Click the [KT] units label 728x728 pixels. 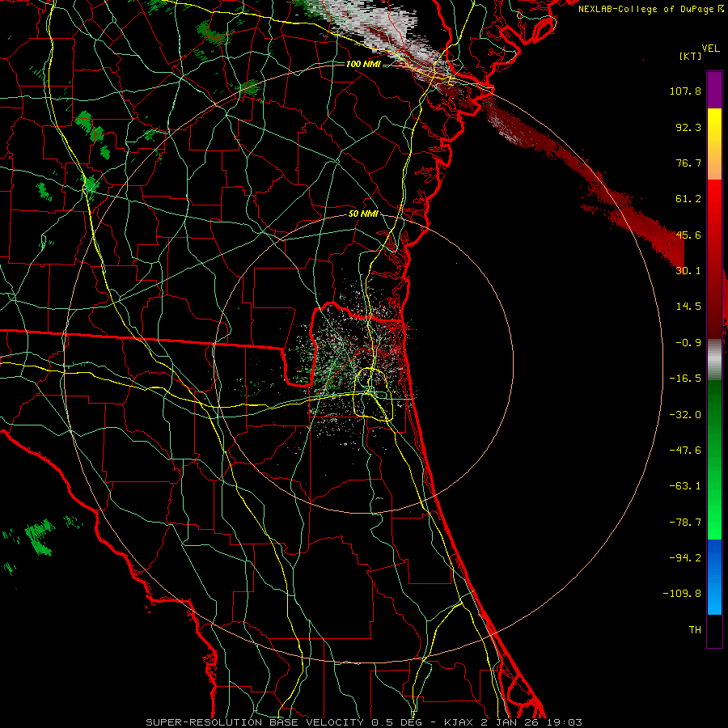coord(690,56)
